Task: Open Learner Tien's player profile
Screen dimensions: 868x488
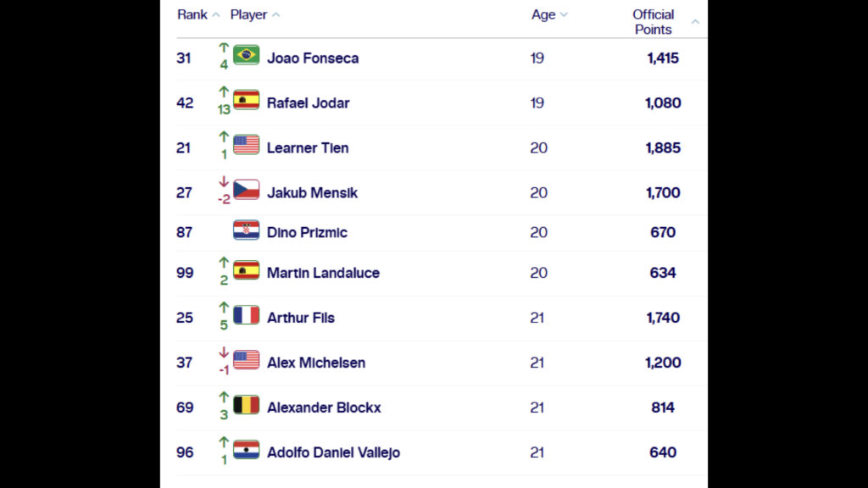Action: pyautogui.click(x=307, y=148)
